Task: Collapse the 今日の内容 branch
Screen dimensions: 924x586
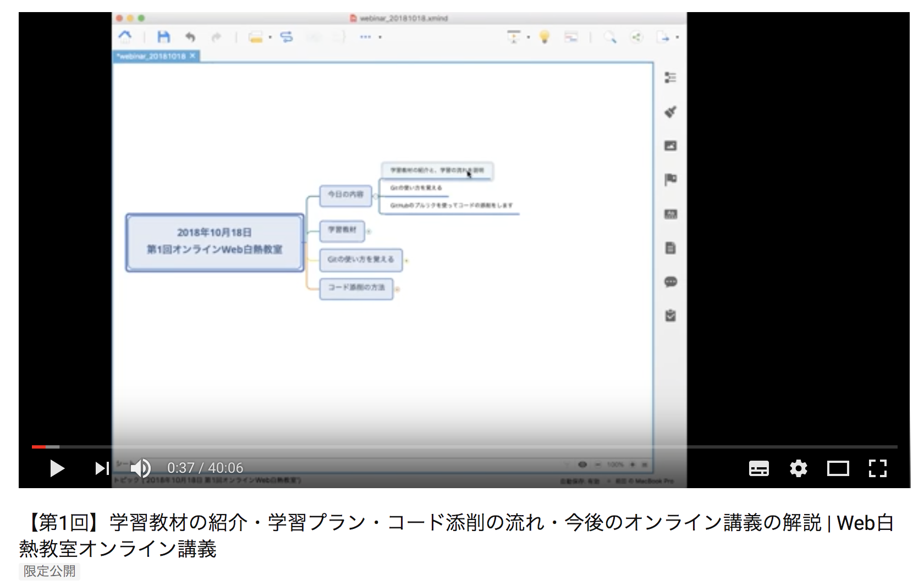Action: [375, 196]
